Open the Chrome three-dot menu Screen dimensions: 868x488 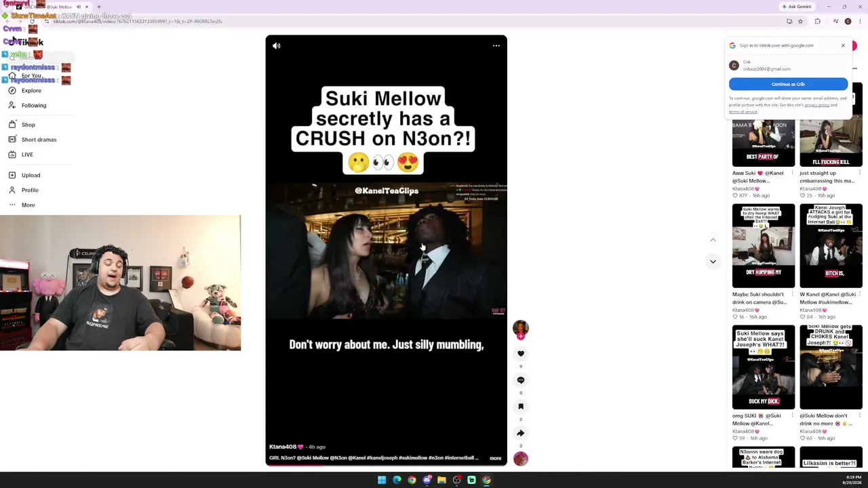(x=860, y=22)
